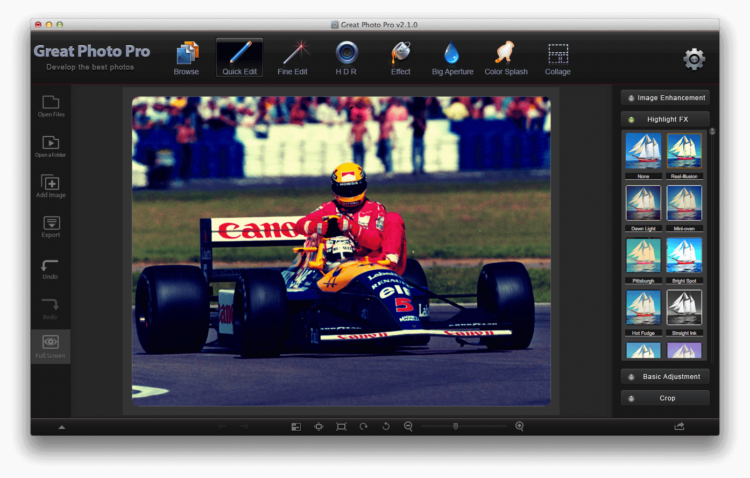The height and width of the screenshot is (478, 750).
Task: Apply the Real-Illusion effect thumbnail
Action: coord(684,151)
